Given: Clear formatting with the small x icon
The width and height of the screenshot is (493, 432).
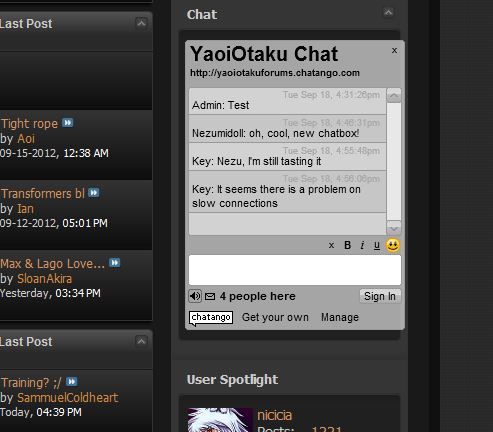Looking at the screenshot, I should coord(331,246).
